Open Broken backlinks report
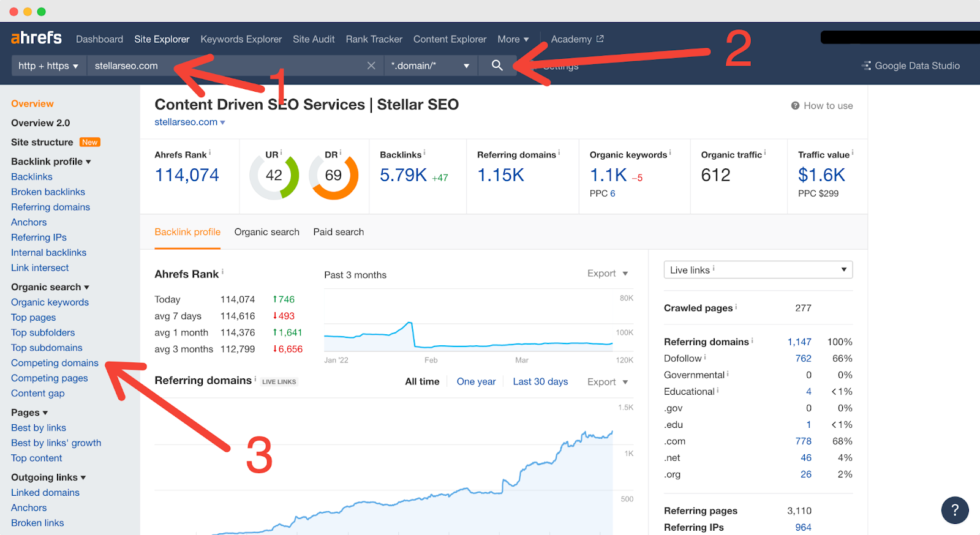The image size is (980, 535). (x=48, y=192)
